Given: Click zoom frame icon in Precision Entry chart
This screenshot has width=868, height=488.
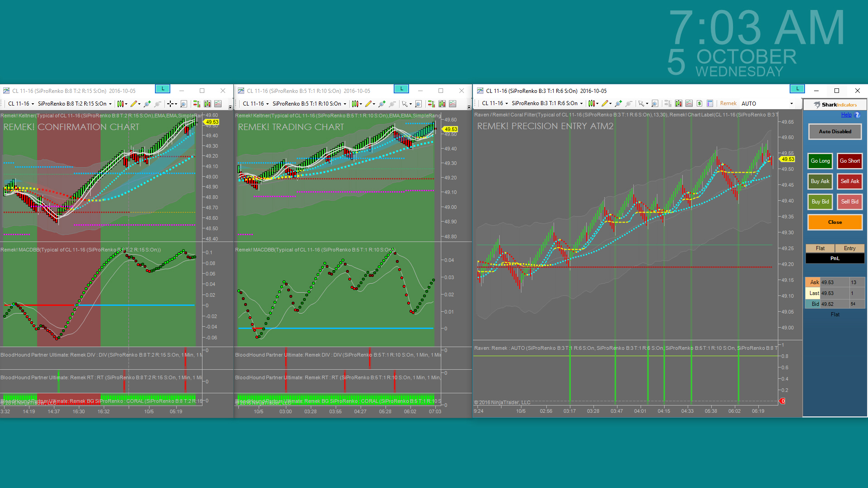Looking at the screenshot, I should pos(655,103).
